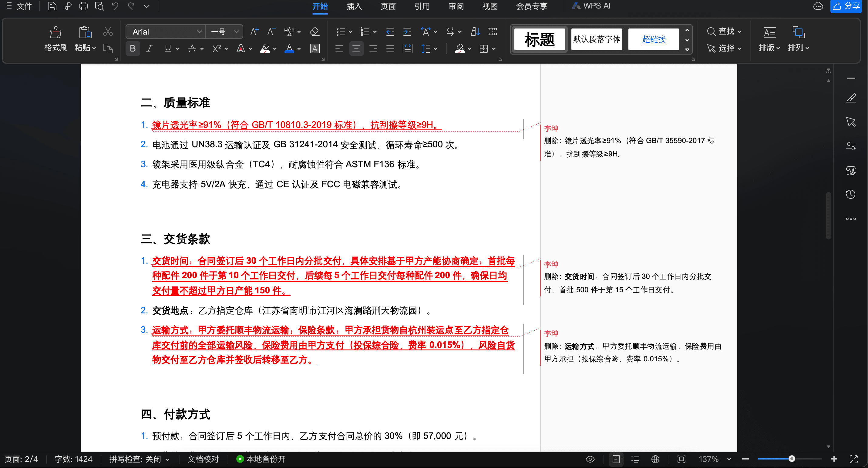Click the Print icon in top bar

point(83,6)
